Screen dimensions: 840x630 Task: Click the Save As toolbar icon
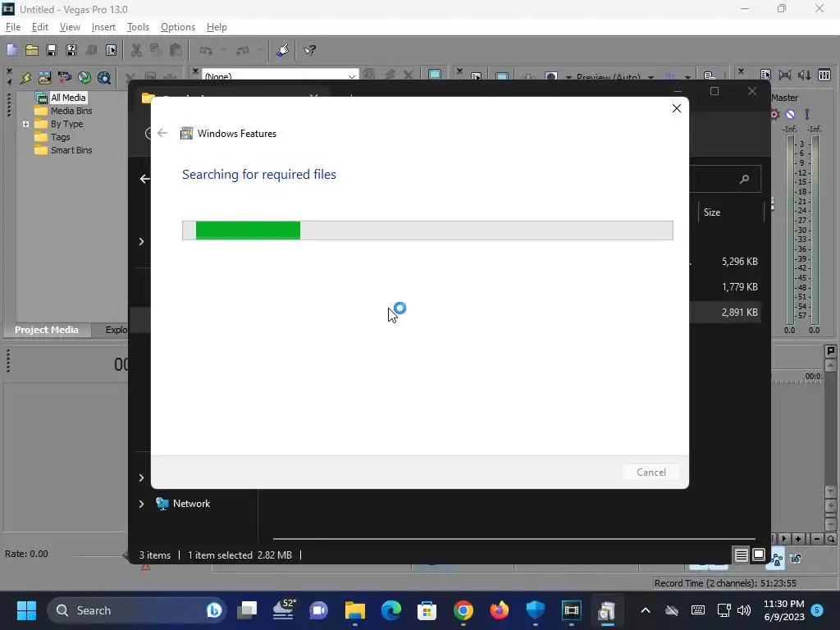coord(71,50)
